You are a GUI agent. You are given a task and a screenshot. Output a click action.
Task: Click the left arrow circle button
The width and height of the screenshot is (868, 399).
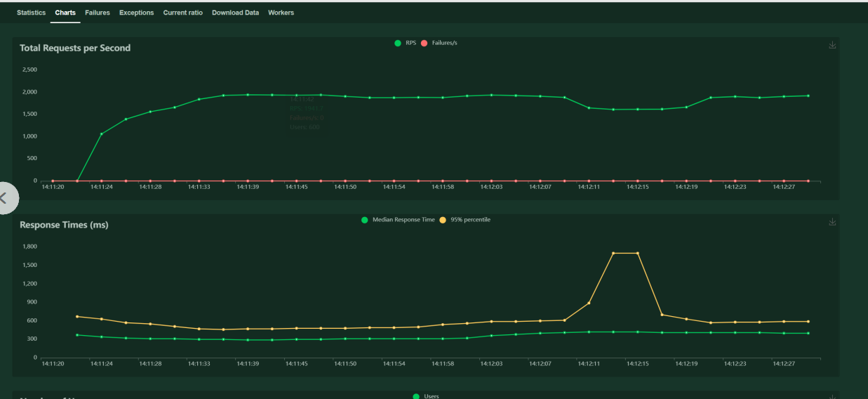point(4,198)
